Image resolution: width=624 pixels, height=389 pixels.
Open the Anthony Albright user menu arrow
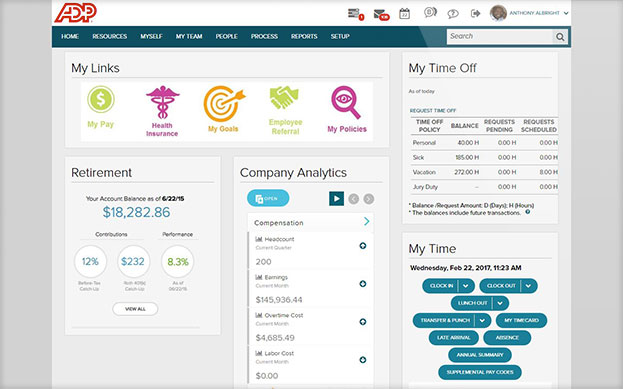tap(566, 13)
